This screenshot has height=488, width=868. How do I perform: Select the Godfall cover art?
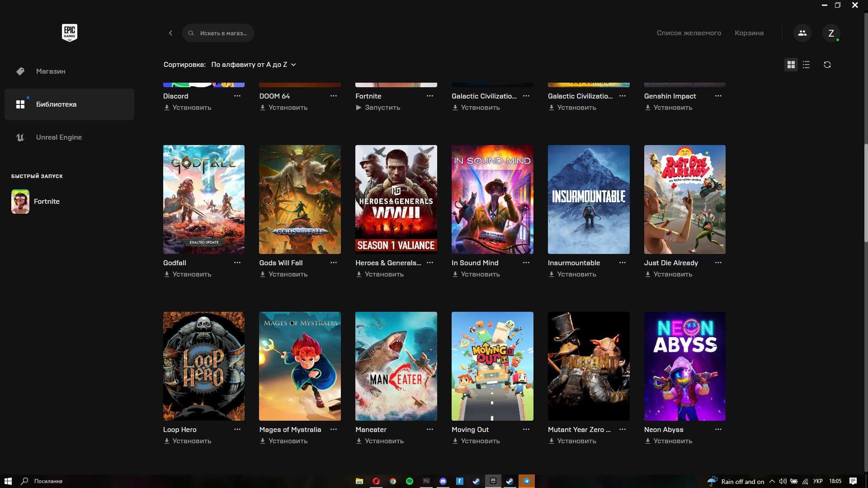[x=204, y=199]
